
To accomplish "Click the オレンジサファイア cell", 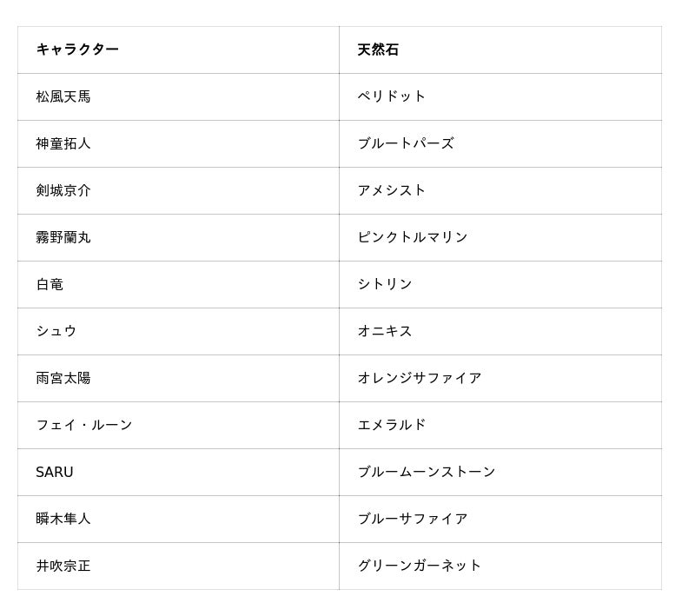I will coord(420,378).
